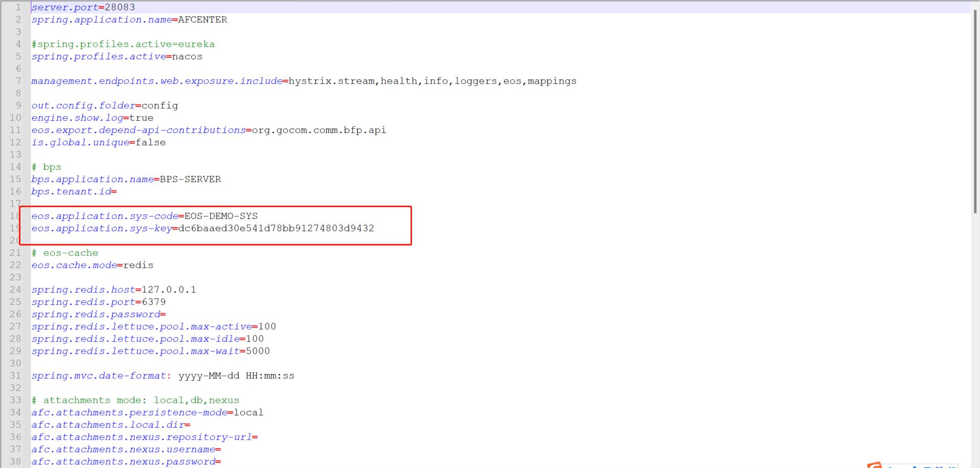Click the afc.attachments.nexus.username property key

point(123,449)
